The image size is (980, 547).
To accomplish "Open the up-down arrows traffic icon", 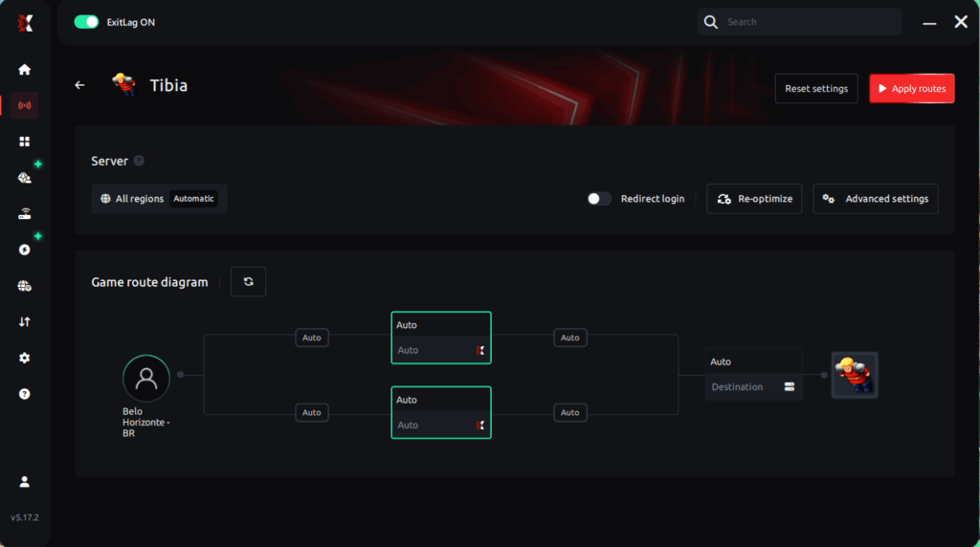I will [24, 322].
